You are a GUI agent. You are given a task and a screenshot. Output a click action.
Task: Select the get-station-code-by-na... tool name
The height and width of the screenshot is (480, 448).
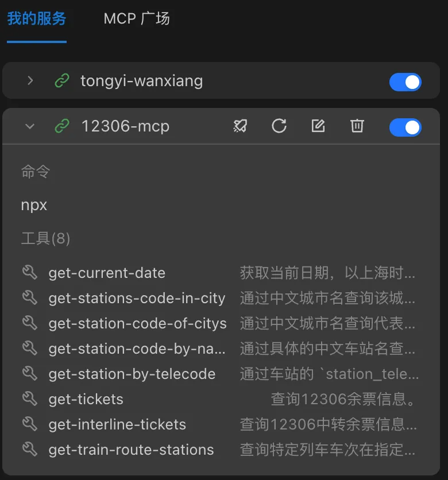coord(137,349)
